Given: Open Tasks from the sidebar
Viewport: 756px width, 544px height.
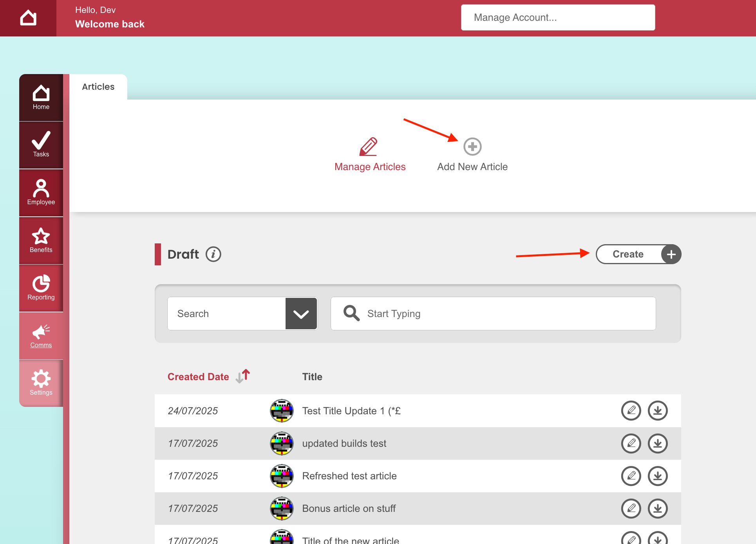Looking at the screenshot, I should [x=41, y=145].
